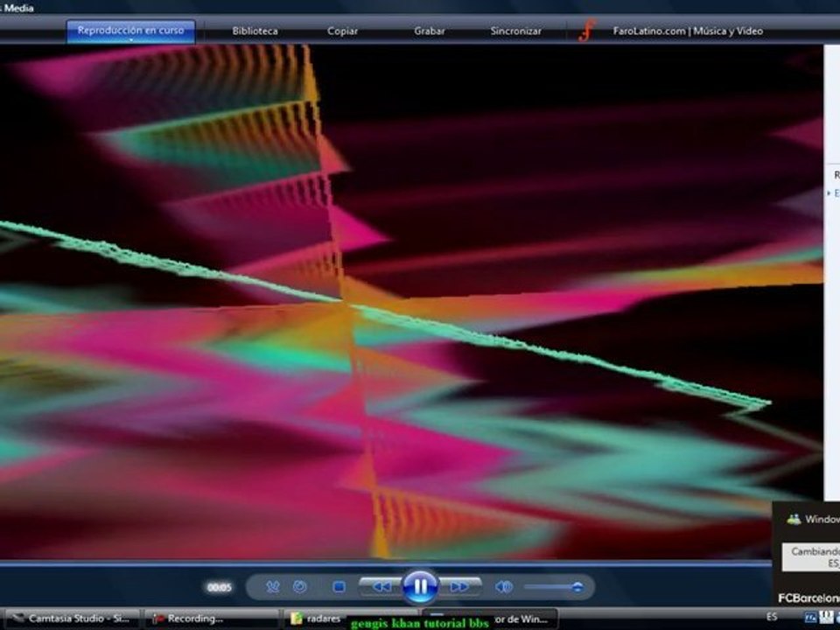Viewport: 840px width, 630px height.
Task: Mute the player volume
Action: tap(504, 587)
